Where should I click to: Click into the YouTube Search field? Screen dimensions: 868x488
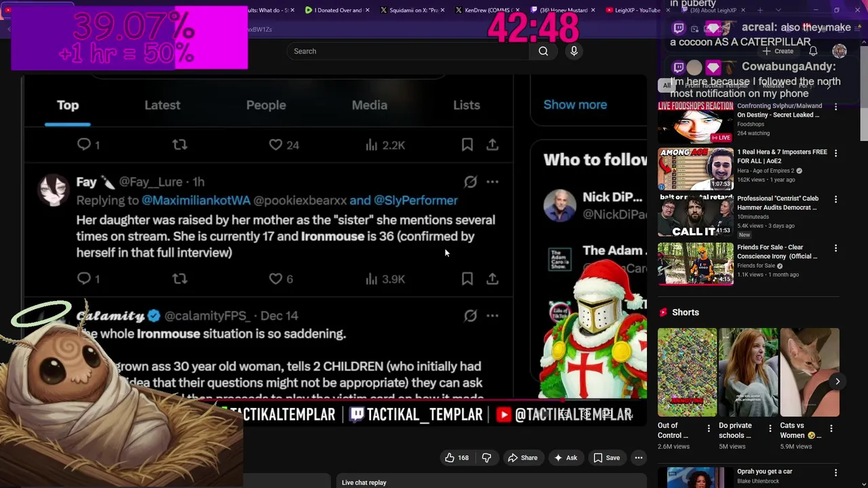tap(408, 51)
